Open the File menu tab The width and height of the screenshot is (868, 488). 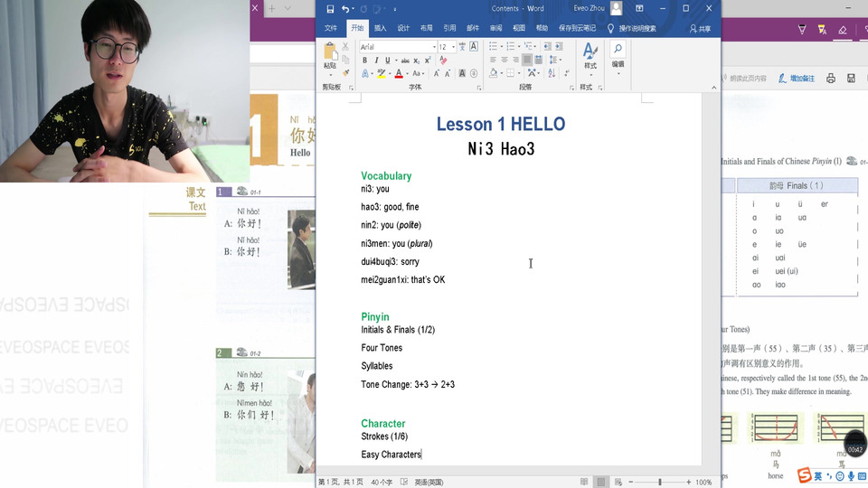coord(331,28)
